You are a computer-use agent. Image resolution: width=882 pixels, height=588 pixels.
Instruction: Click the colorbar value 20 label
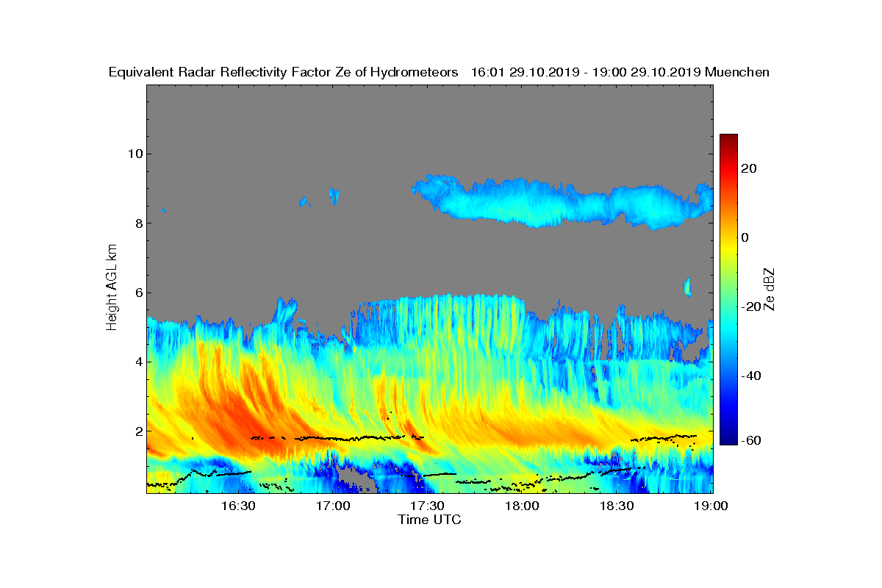coord(750,168)
